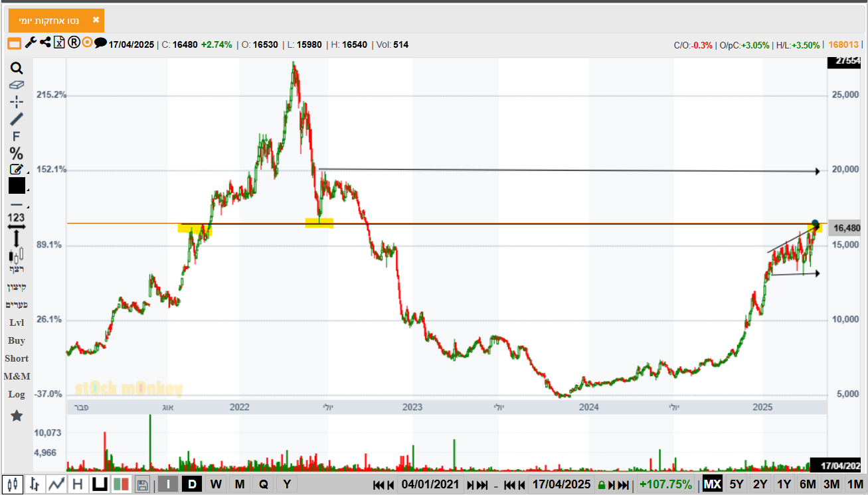Image resolution: width=868 pixels, height=495 pixels.
Task: Click the candlestick pattern icon in sidebar
Action: pos(17,254)
